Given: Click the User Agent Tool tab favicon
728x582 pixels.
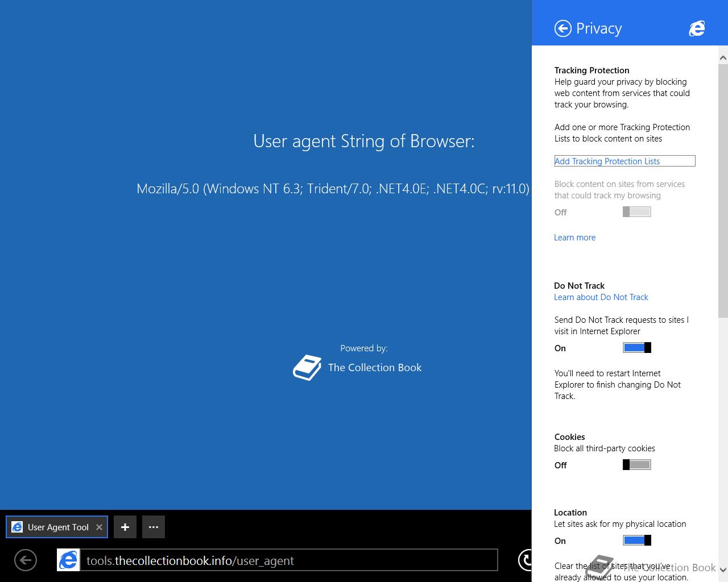Looking at the screenshot, I should click(x=17, y=527).
